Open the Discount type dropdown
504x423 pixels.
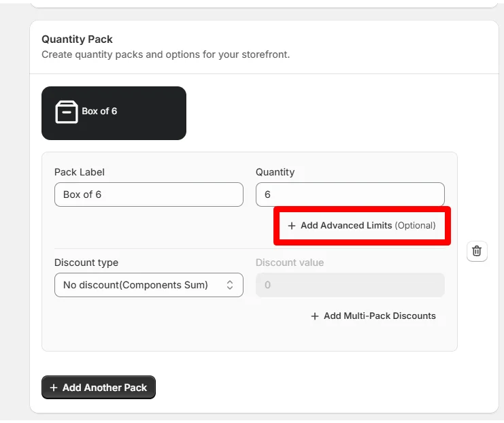tap(149, 285)
